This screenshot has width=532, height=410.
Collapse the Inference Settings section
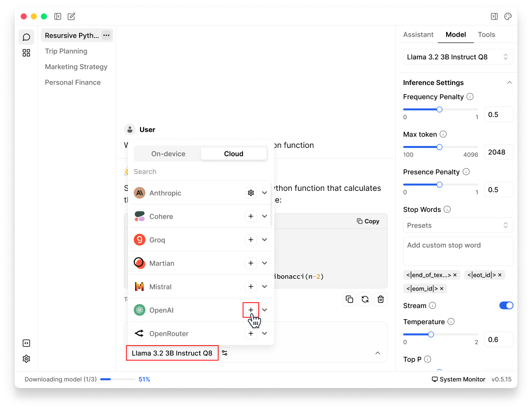pos(509,82)
